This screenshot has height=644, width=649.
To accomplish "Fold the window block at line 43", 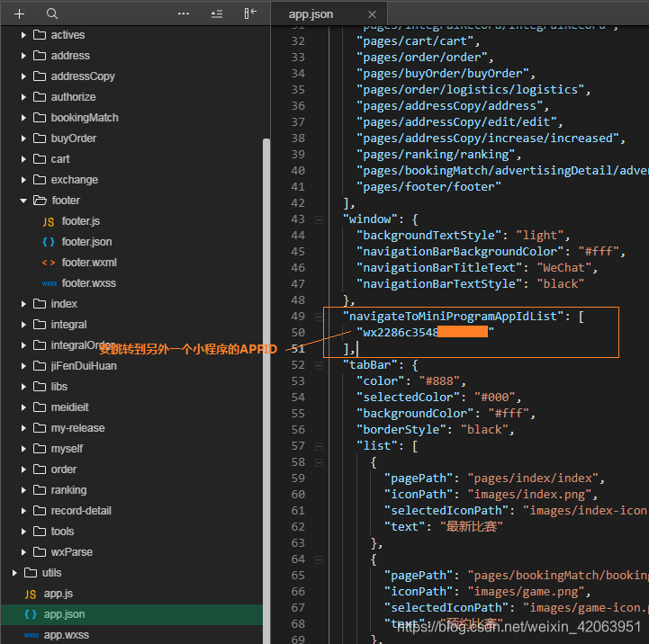I will (x=319, y=219).
